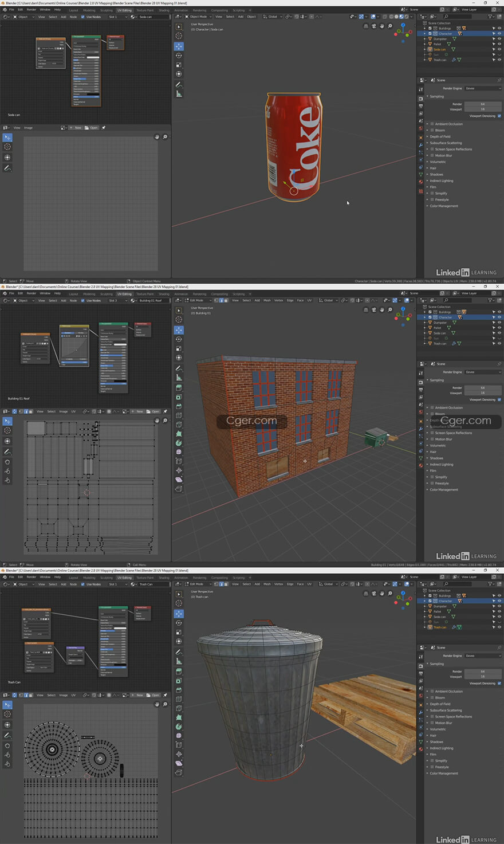The width and height of the screenshot is (504, 844).
Task: Open Mesh menu in brick building viewport header
Action: tap(267, 300)
